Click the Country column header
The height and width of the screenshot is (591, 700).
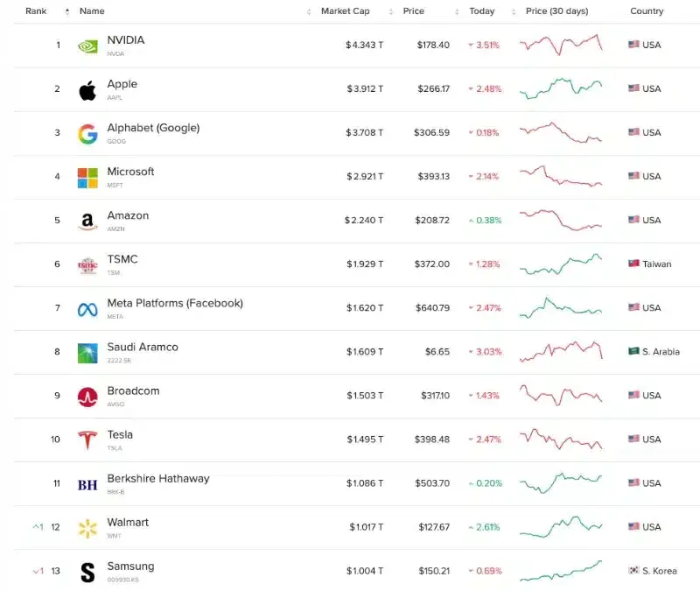pos(647,11)
